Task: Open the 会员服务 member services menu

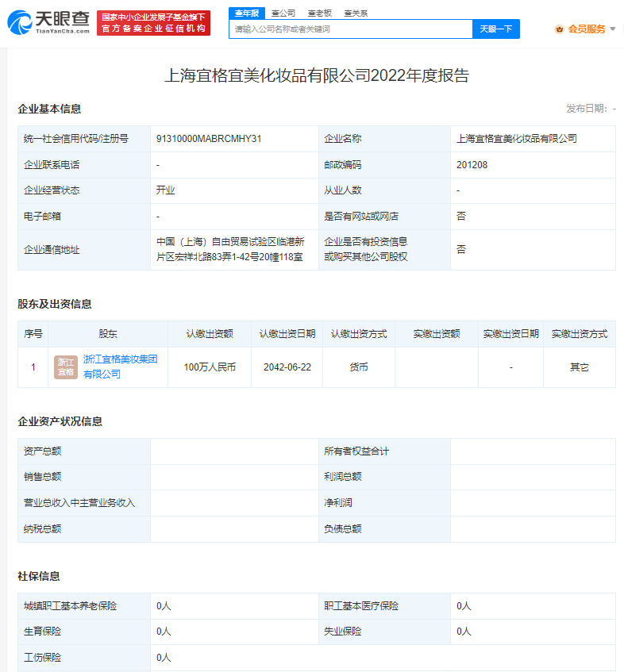Action: (x=587, y=29)
